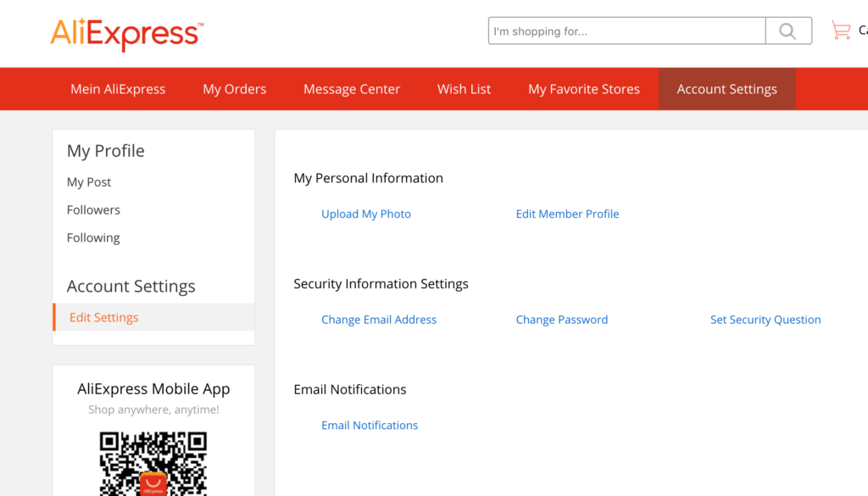Click the Upload My Photo link
This screenshot has width=868, height=496.
[x=366, y=214]
